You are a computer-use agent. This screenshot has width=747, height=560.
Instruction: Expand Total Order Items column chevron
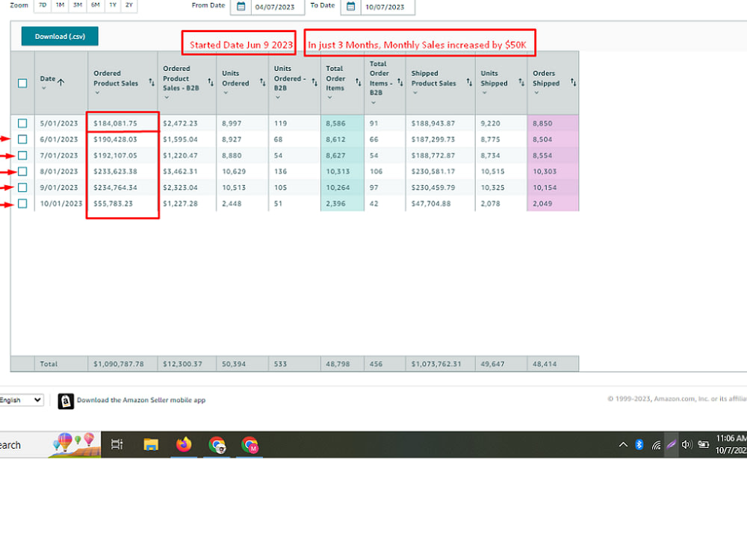[x=329, y=98]
